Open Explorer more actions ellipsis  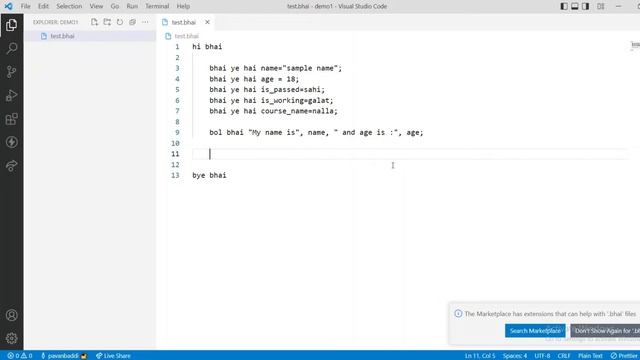point(145,22)
